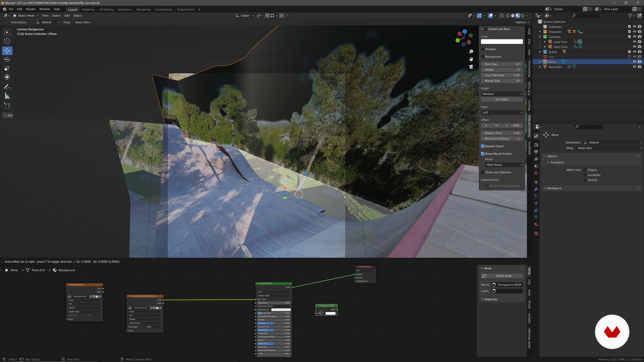Screen dimensions: 644x362
Task: Select the Scale tool
Action: (7, 68)
